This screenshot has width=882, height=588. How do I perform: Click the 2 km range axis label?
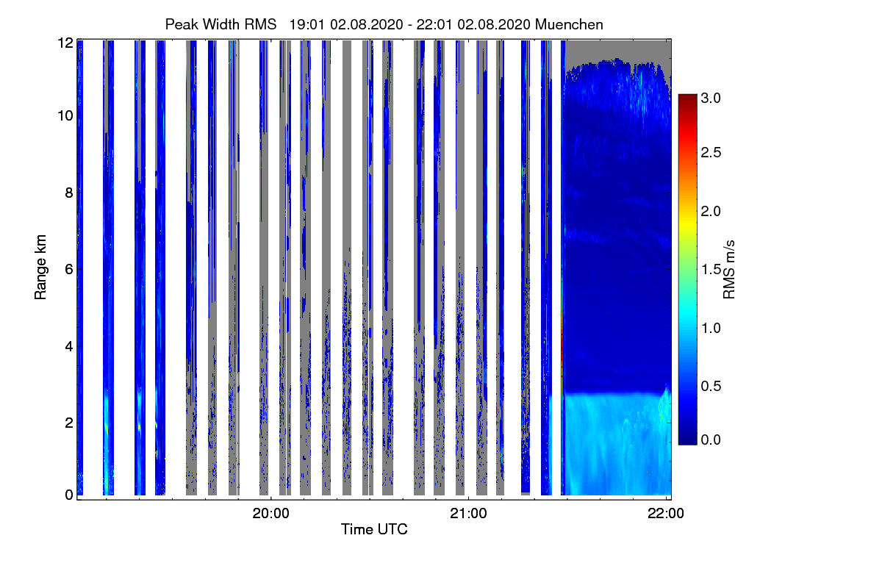click(x=68, y=422)
